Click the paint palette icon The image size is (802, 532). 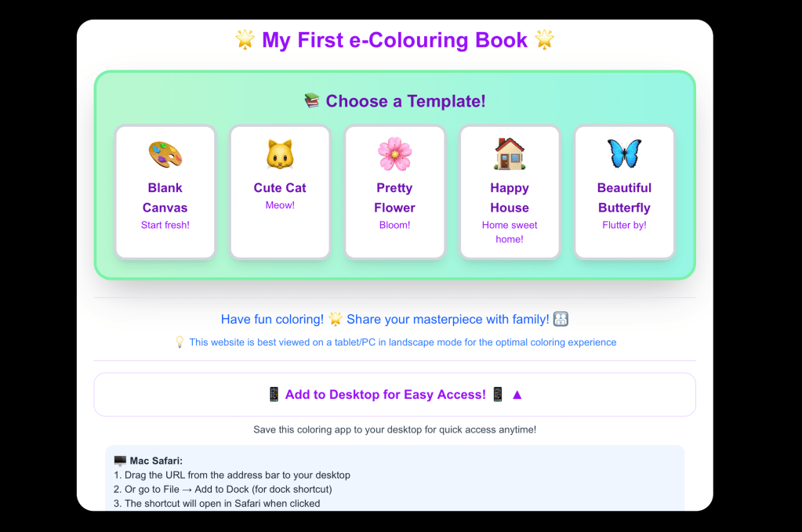[x=165, y=154]
